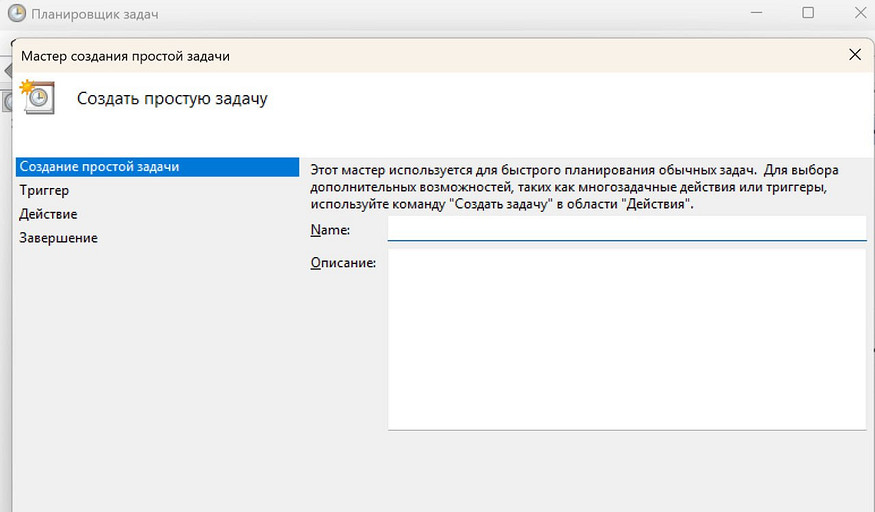Close the Мастер создания простой задачи dialog
The height and width of the screenshot is (512, 875).
(854, 55)
